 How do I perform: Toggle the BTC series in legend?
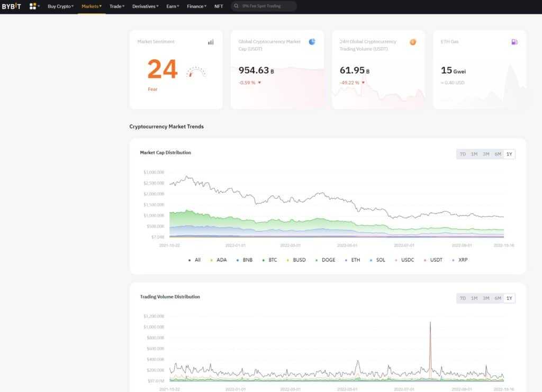[269, 260]
